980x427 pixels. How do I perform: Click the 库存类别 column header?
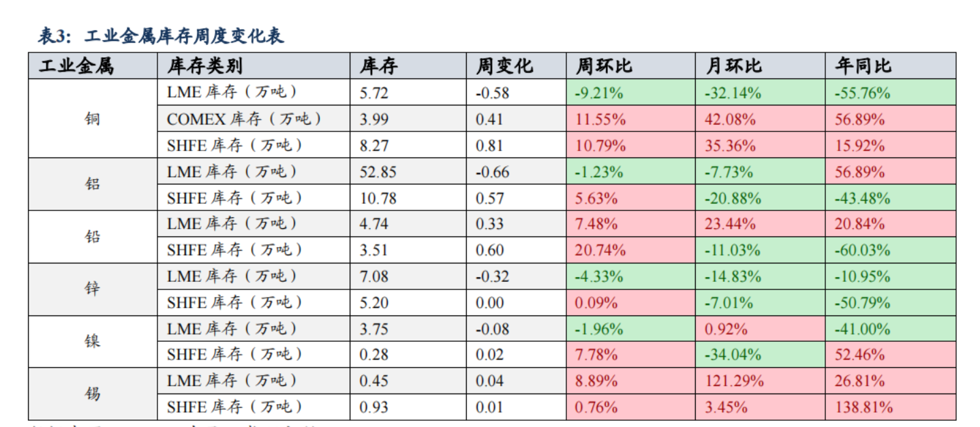pyautogui.click(x=204, y=66)
